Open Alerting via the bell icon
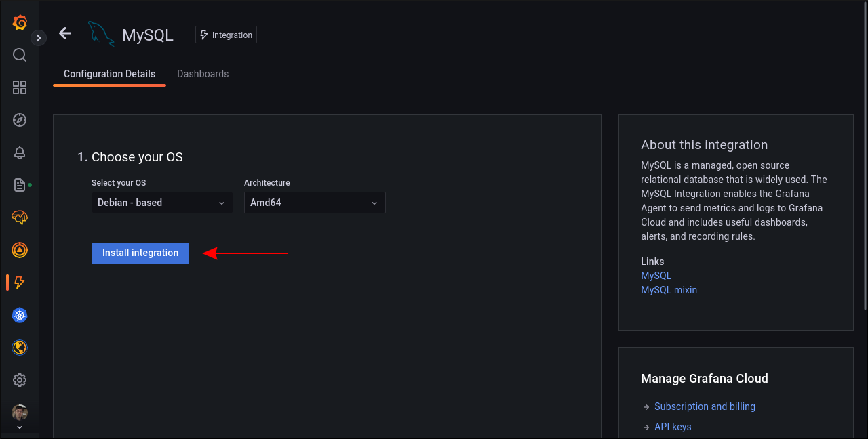868x439 pixels. click(x=19, y=152)
